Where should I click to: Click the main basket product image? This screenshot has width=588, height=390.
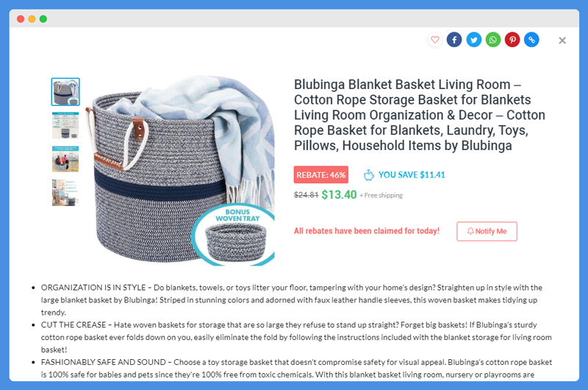181,171
